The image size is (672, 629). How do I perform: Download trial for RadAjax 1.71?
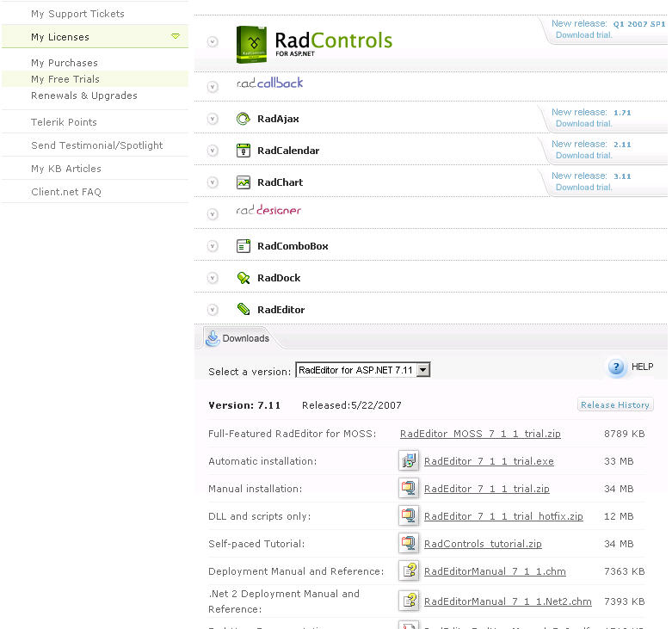583,123
